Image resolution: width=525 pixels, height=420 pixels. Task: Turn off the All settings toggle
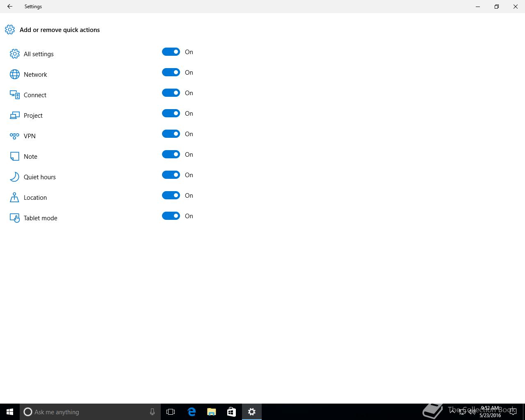coord(171,52)
